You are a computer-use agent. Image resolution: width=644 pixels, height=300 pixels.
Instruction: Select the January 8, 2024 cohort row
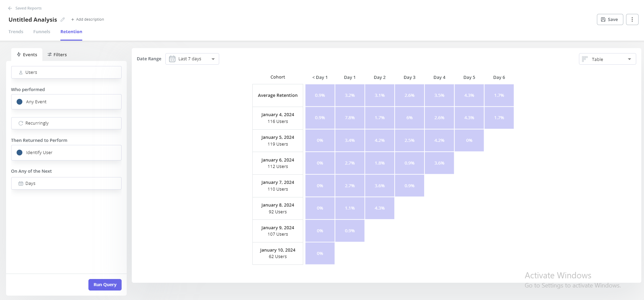point(278,208)
